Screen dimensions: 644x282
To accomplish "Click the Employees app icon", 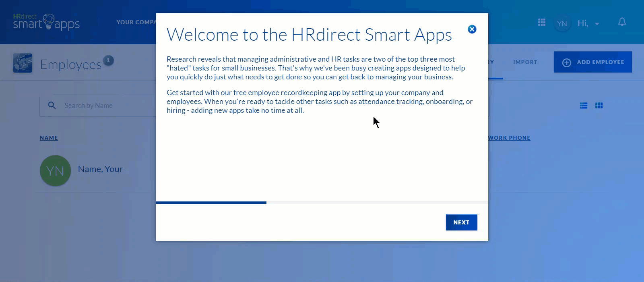I will click(23, 63).
